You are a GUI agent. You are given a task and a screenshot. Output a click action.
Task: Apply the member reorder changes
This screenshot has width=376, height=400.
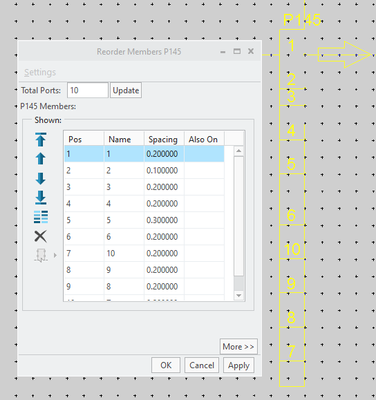tap(239, 365)
